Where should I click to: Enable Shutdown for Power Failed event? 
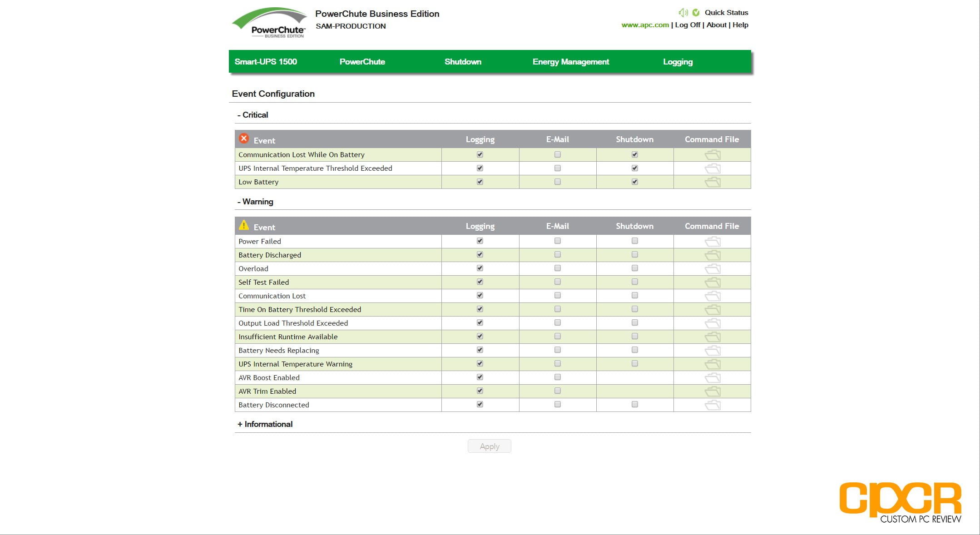click(x=635, y=241)
